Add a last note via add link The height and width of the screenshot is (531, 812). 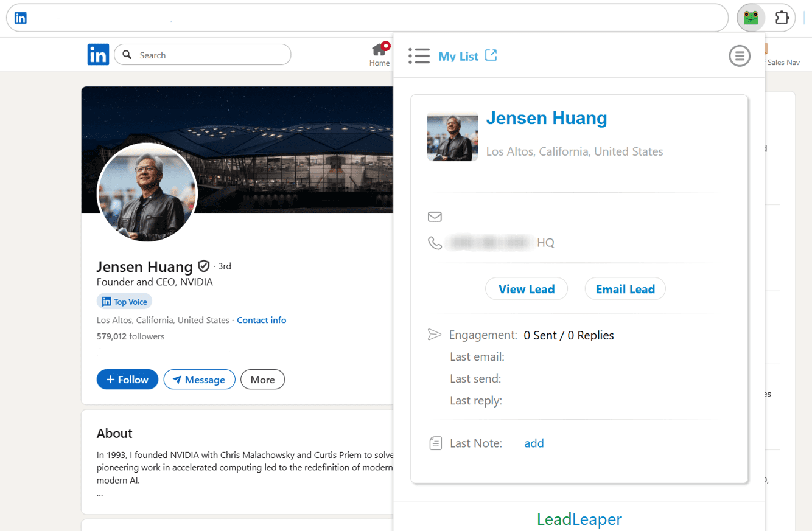(534, 443)
